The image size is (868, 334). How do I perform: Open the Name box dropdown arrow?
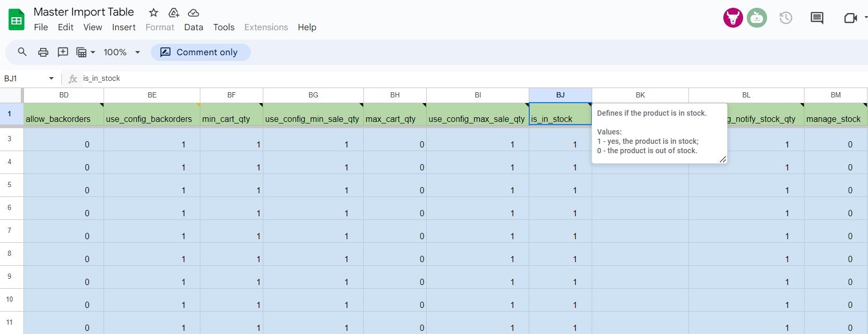(x=51, y=79)
